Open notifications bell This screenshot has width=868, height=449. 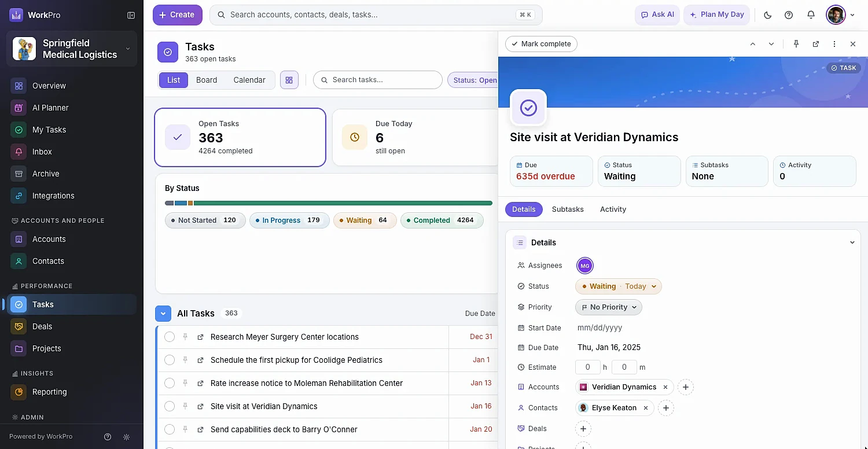[811, 15]
